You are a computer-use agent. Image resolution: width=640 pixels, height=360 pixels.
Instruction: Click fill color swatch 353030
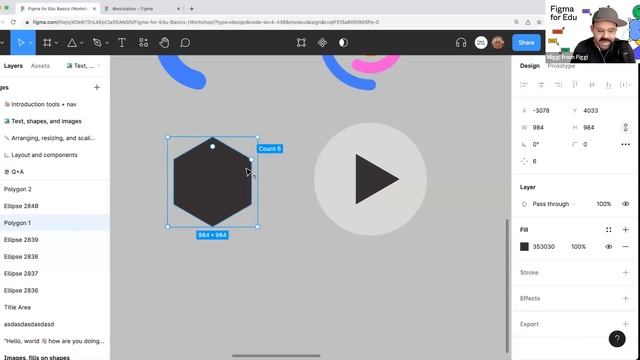(524, 247)
